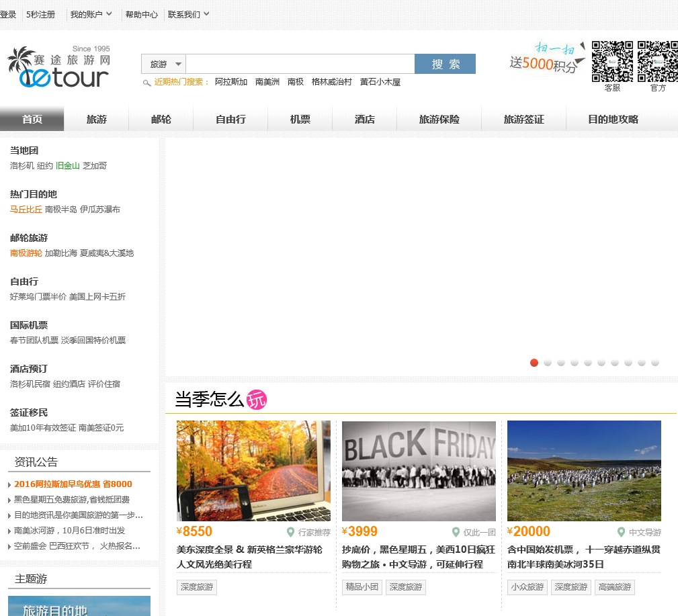Click location pin icon next to 中文导游
This screenshot has height=616, width=678.
[621, 532]
